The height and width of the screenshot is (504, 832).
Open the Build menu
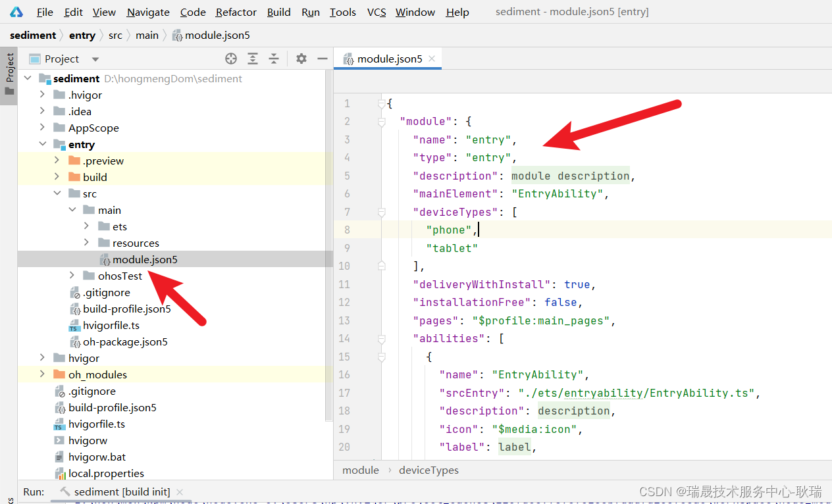[279, 12]
